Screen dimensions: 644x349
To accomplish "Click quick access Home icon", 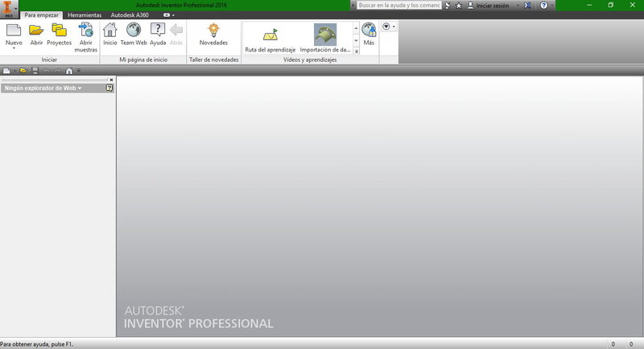I will (x=69, y=71).
